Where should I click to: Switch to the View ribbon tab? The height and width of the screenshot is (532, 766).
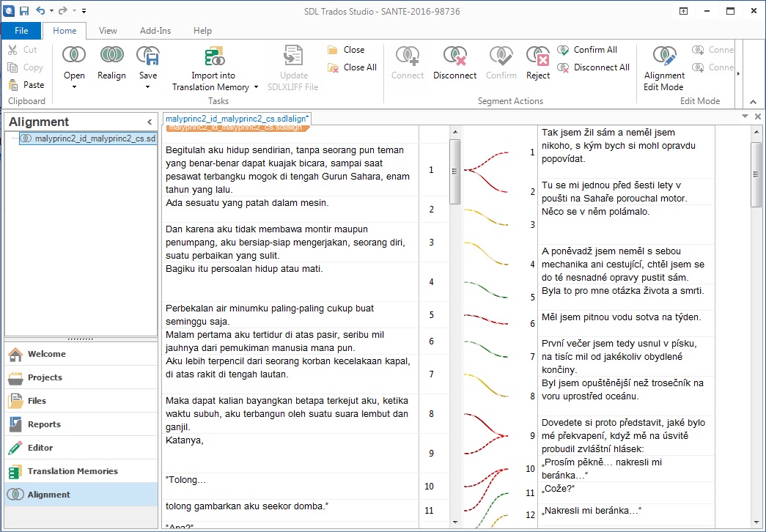(108, 31)
